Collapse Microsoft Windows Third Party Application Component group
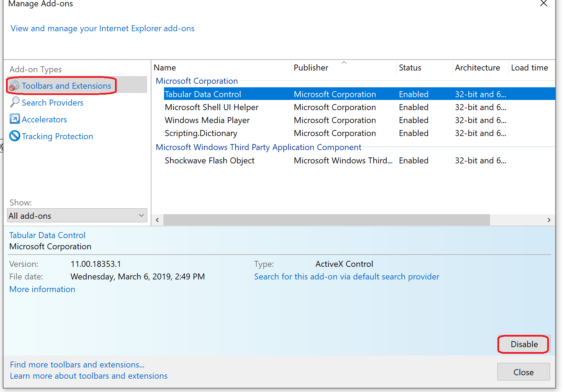The image size is (564, 392). (x=258, y=147)
